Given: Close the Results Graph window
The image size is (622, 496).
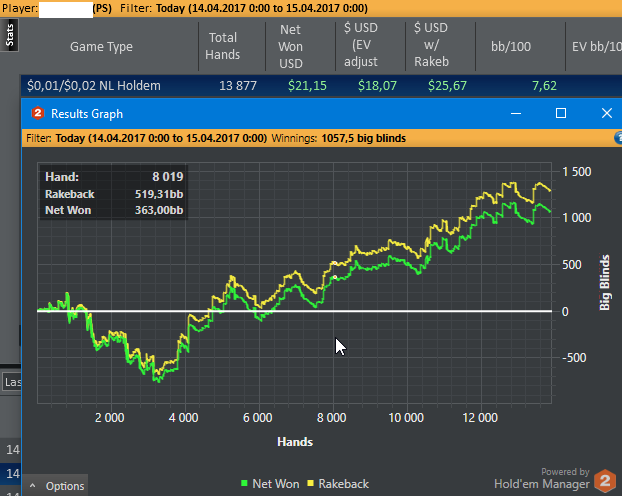Looking at the screenshot, I should 607,113.
